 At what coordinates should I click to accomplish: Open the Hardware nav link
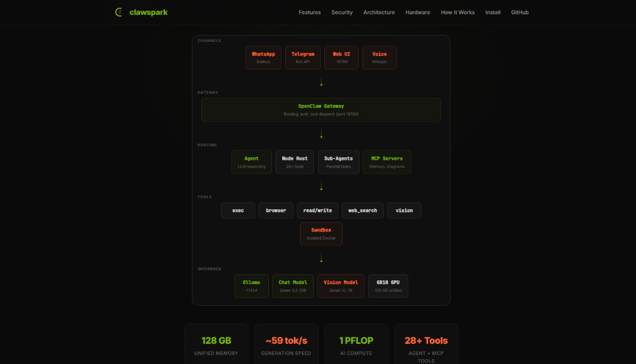[x=418, y=12]
